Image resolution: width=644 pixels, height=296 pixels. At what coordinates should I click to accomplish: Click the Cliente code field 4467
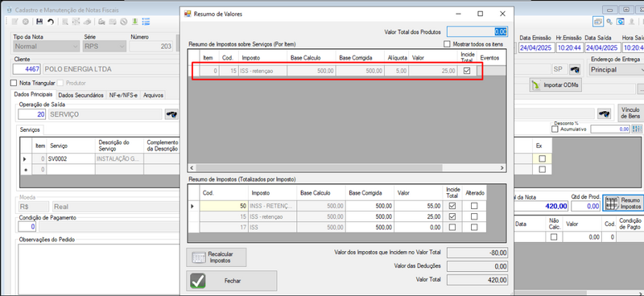coord(27,69)
